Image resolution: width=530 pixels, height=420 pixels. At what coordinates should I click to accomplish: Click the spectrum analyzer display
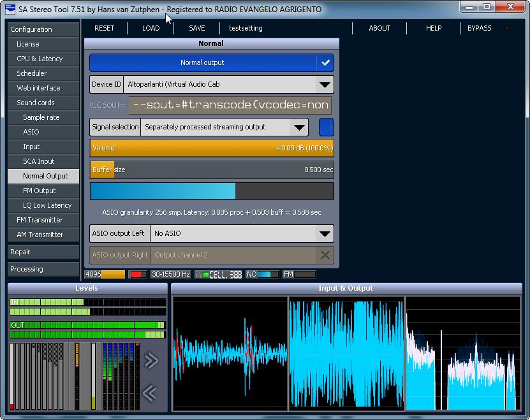[x=463, y=354]
